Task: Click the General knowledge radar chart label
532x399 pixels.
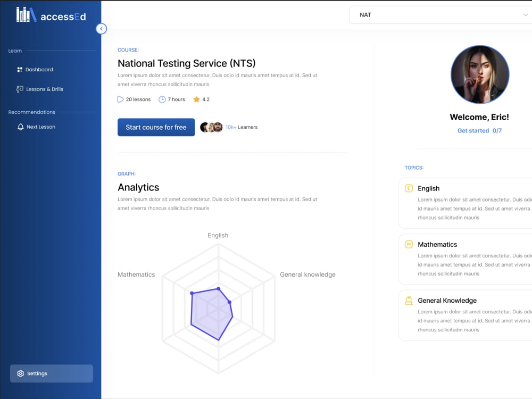Action: [x=307, y=275]
